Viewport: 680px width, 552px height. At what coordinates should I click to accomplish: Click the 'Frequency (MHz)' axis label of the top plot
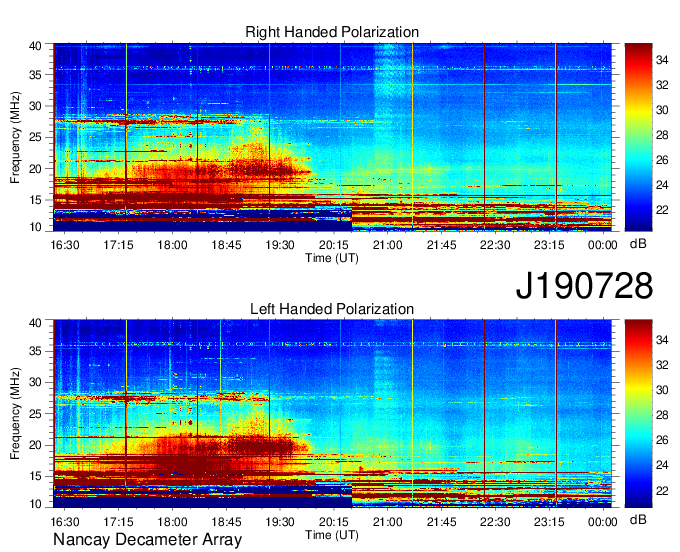click(15, 137)
